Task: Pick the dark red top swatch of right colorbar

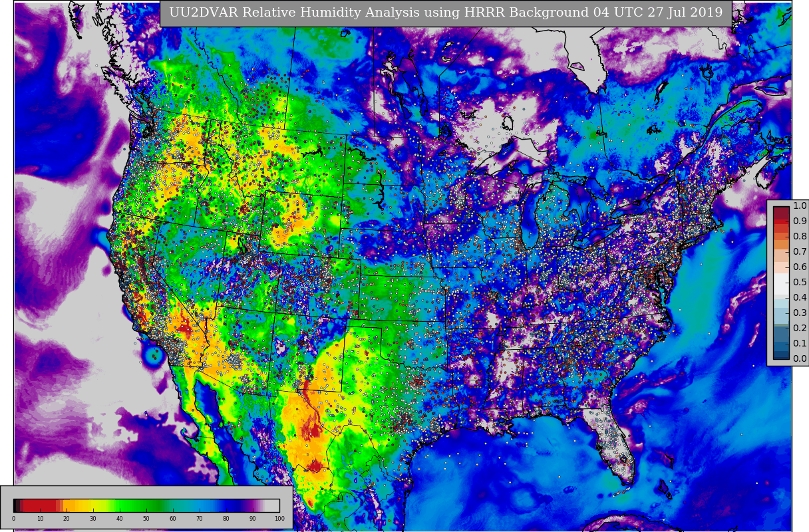Action: [781, 213]
